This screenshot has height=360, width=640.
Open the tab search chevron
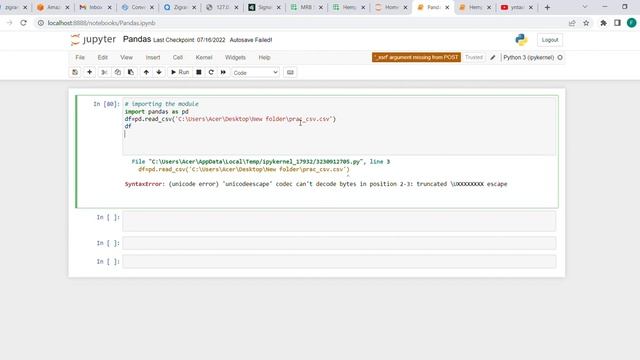coord(584,7)
